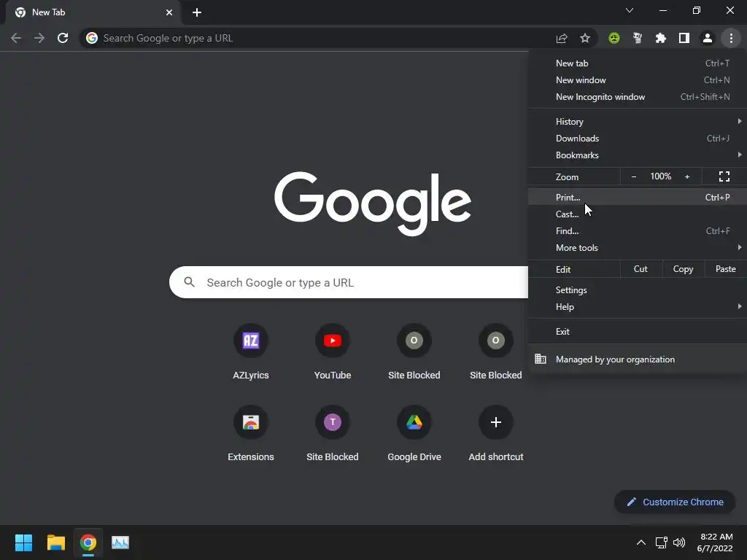Expand the More tools submenu
Image resolution: width=747 pixels, height=560 pixels.
coord(638,248)
